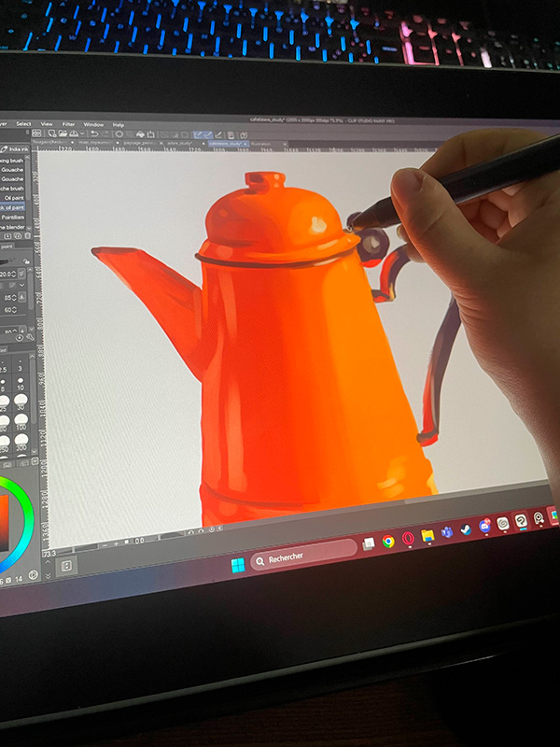Click the stepper arrows beside value 60
The width and height of the screenshot is (560, 747).
pos(14,310)
